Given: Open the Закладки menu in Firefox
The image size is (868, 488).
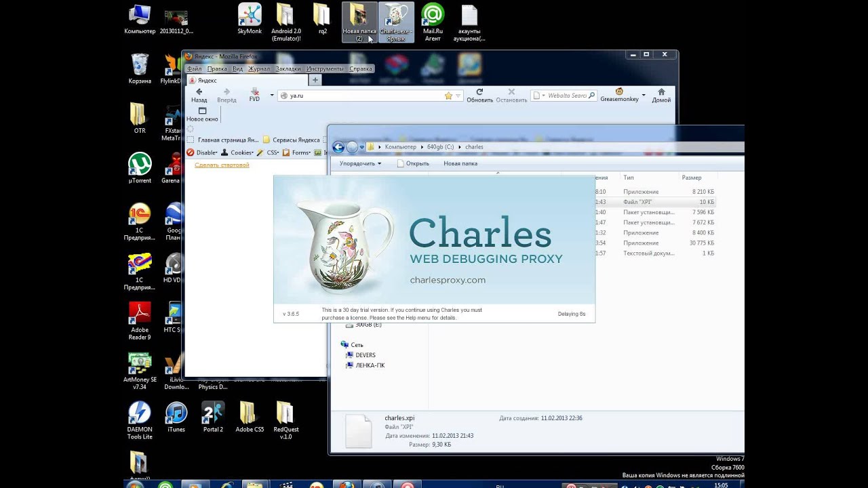Looking at the screenshot, I should [288, 68].
